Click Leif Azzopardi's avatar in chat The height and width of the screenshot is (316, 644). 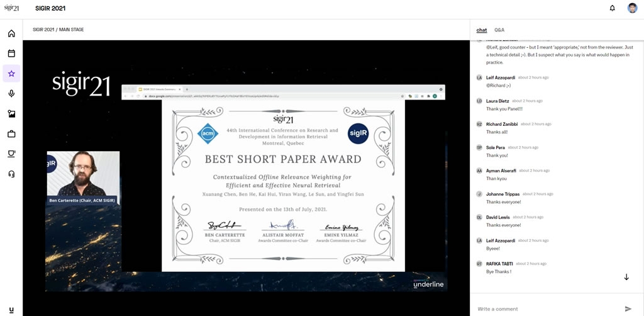(x=479, y=77)
